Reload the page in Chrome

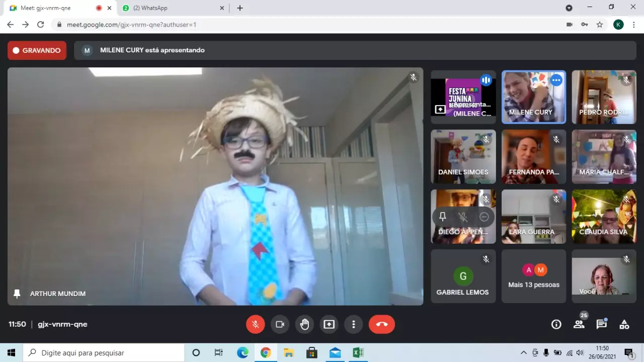(x=41, y=24)
